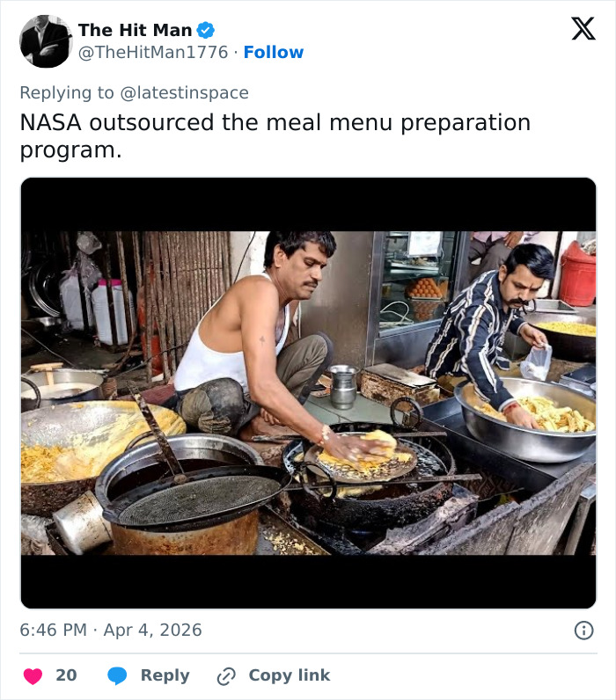The image size is (616, 700).
Task: Click the reply speech bubble icon
Action: pos(118,675)
